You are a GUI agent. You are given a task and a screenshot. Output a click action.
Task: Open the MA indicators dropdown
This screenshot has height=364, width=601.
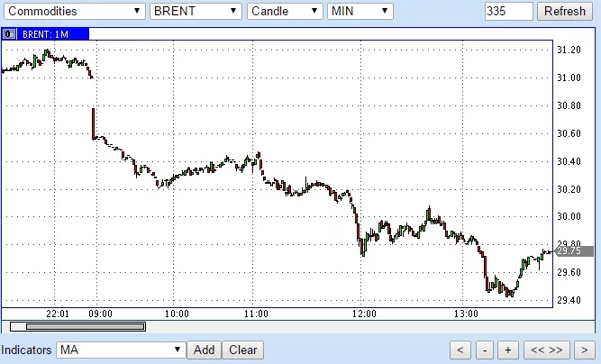pyautogui.click(x=121, y=350)
